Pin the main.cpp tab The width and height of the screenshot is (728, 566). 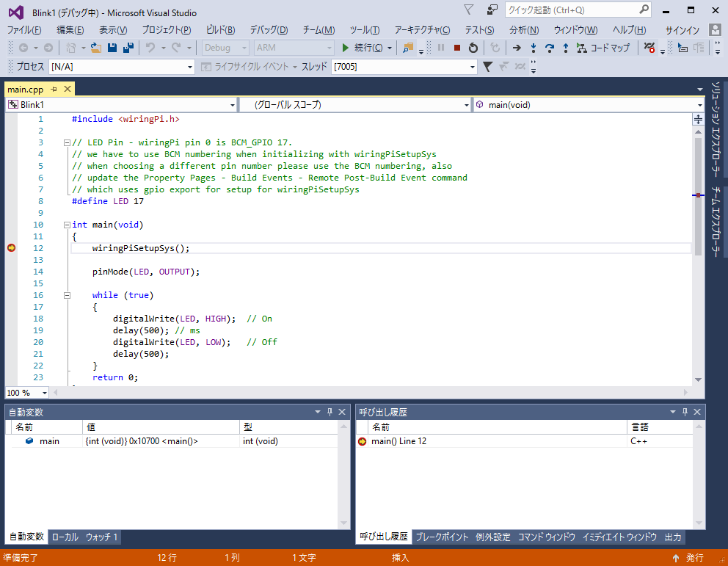[54, 89]
